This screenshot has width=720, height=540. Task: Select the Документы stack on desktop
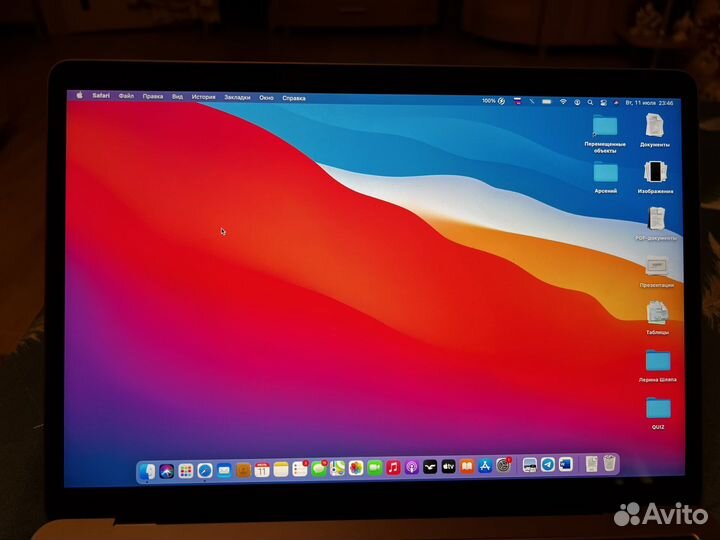[654, 130]
